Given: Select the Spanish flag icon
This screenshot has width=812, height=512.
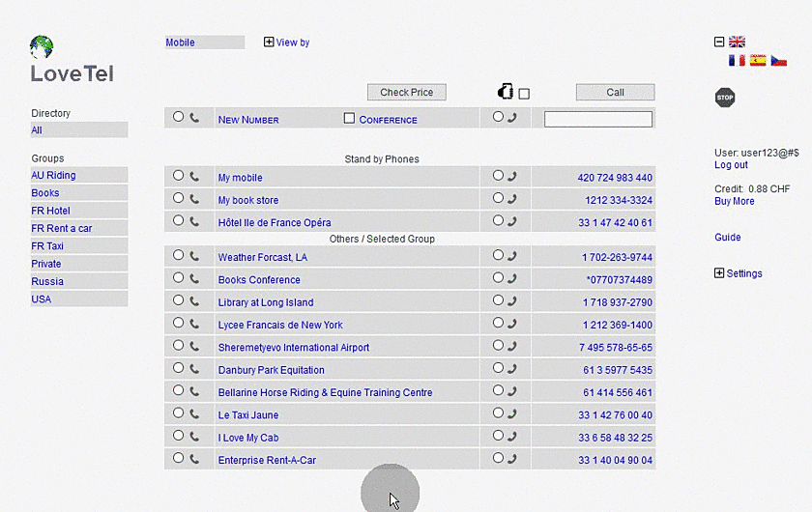Looking at the screenshot, I should tap(758, 60).
